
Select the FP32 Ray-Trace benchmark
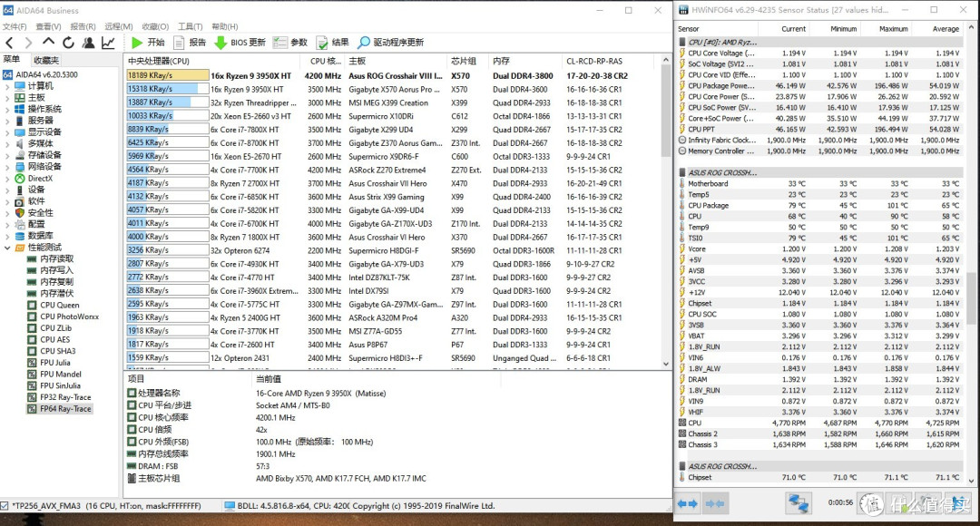point(59,397)
